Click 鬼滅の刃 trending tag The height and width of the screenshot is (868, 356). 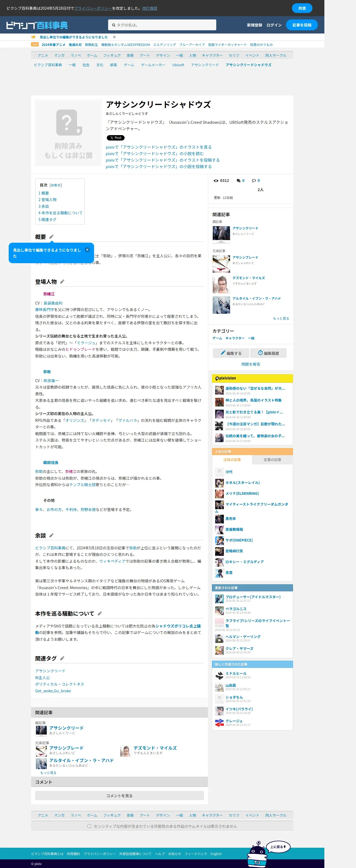click(x=75, y=45)
